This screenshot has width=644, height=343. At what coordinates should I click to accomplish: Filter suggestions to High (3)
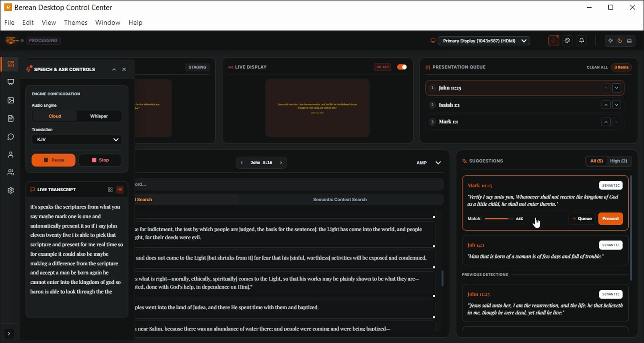pos(619,161)
